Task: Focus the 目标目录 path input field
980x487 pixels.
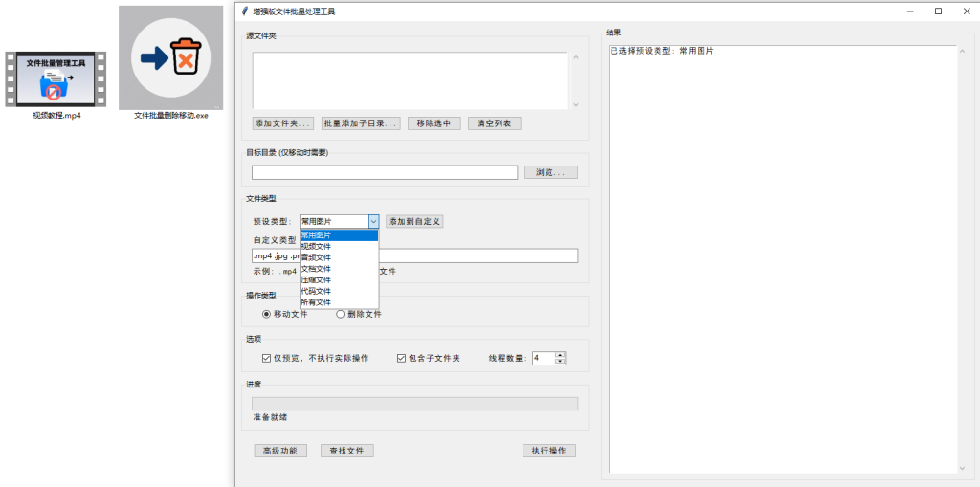Action: click(x=385, y=172)
